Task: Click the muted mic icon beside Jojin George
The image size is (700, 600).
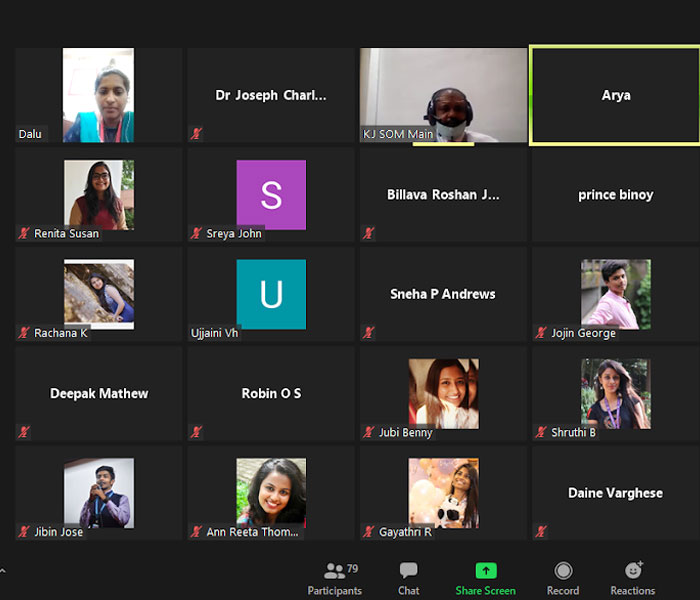Action: 541,333
